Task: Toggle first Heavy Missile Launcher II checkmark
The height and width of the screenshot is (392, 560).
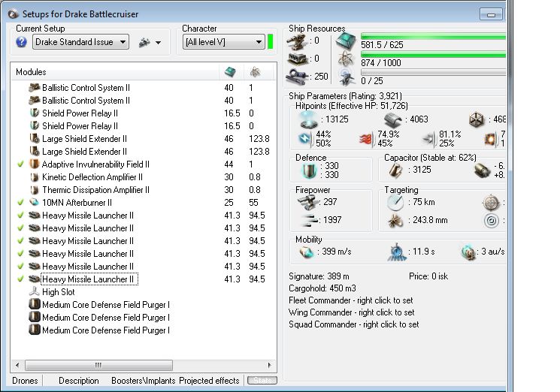Action: coord(21,215)
